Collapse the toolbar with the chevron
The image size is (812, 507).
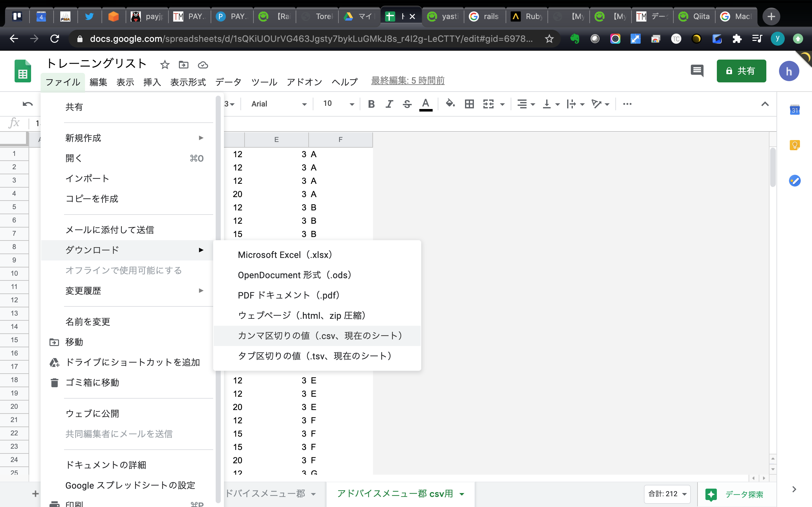pyautogui.click(x=765, y=104)
